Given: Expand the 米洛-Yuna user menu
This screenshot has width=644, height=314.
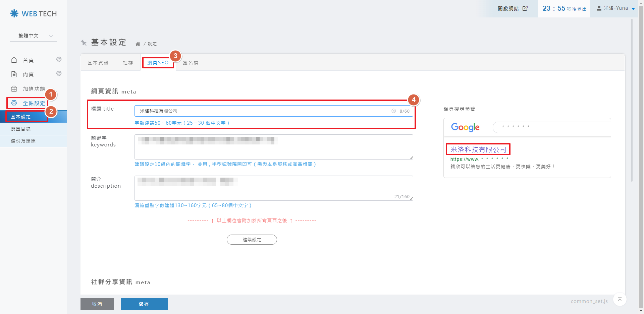Looking at the screenshot, I should (616, 8).
